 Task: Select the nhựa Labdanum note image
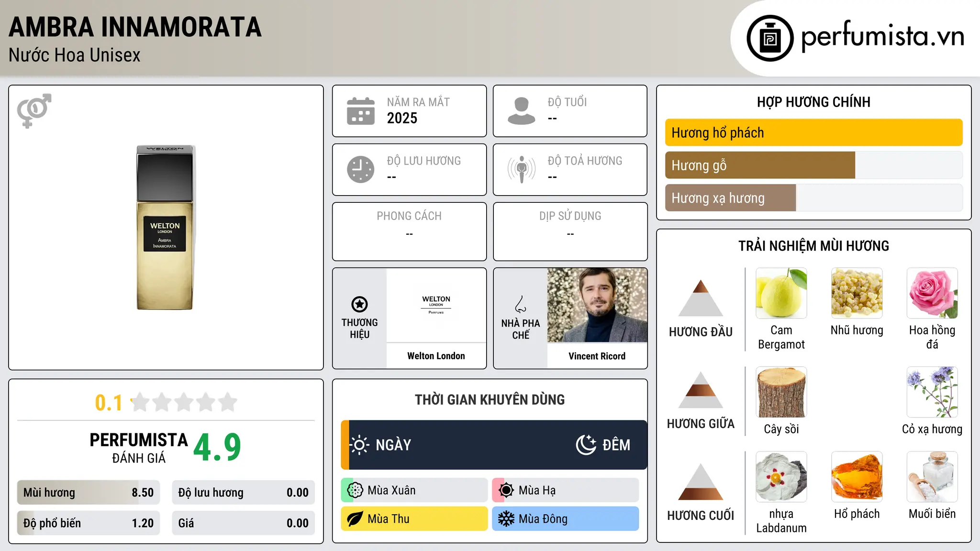point(781,477)
